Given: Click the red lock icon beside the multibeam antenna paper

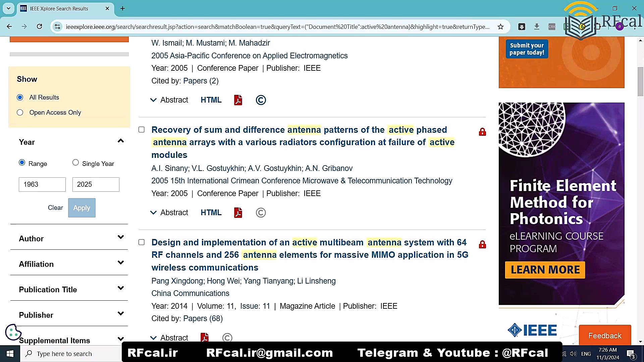Looking at the screenshot, I should coord(482,244).
